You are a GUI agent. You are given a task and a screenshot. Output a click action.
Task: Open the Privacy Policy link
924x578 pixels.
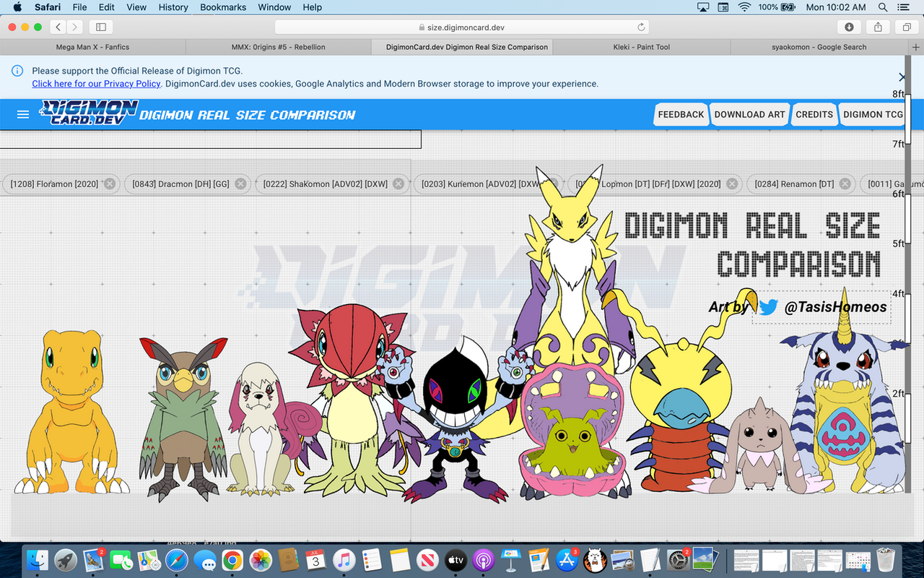96,84
